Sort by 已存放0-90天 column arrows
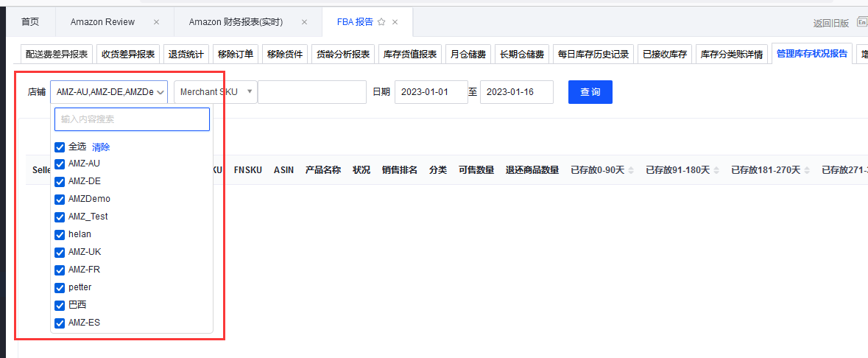This screenshot has width=868, height=358. pos(630,170)
